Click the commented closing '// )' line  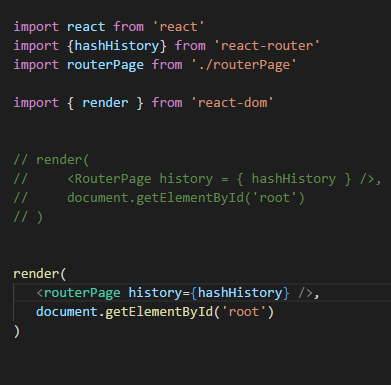(28, 217)
